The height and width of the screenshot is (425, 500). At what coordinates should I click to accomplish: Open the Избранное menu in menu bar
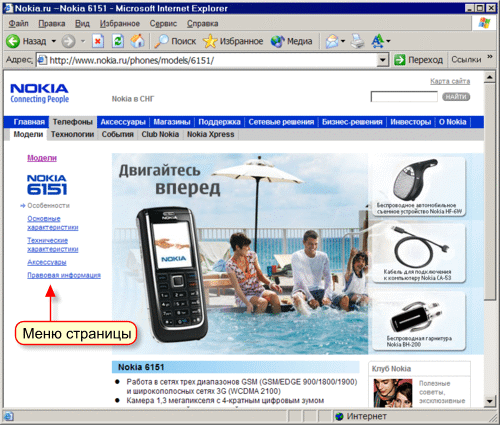(x=120, y=24)
